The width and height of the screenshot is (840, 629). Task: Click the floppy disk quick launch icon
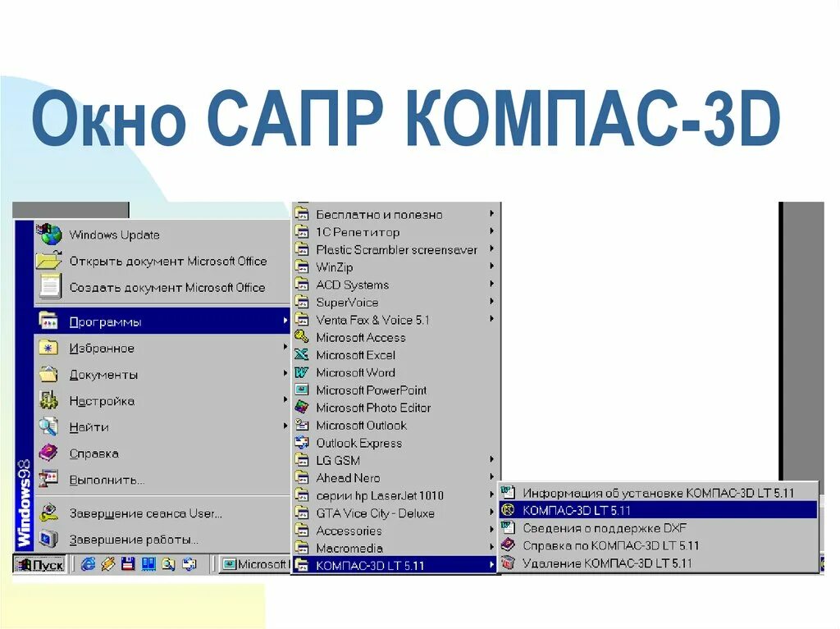(x=128, y=563)
